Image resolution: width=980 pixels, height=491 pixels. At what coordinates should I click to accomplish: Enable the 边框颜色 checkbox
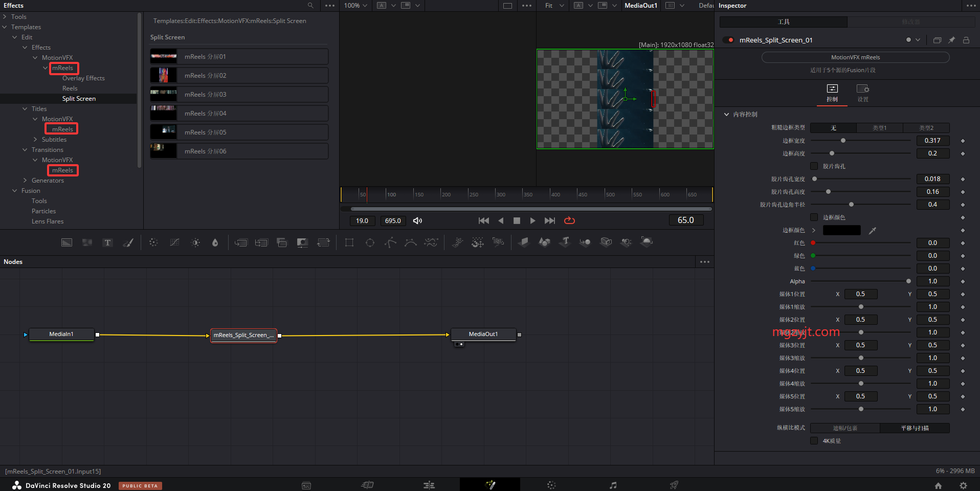pyautogui.click(x=814, y=217)
